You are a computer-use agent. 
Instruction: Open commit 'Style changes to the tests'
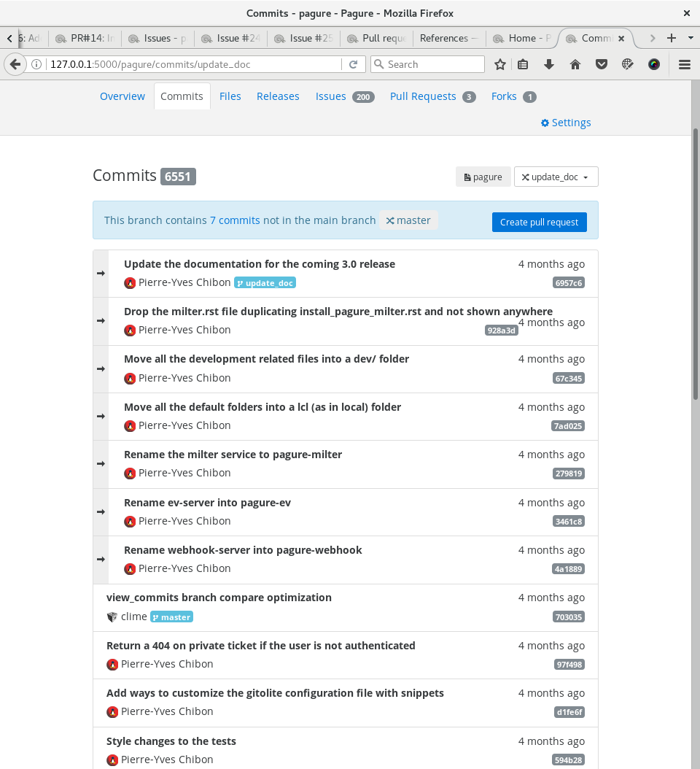pyautogui.click(x=171, y=741)
